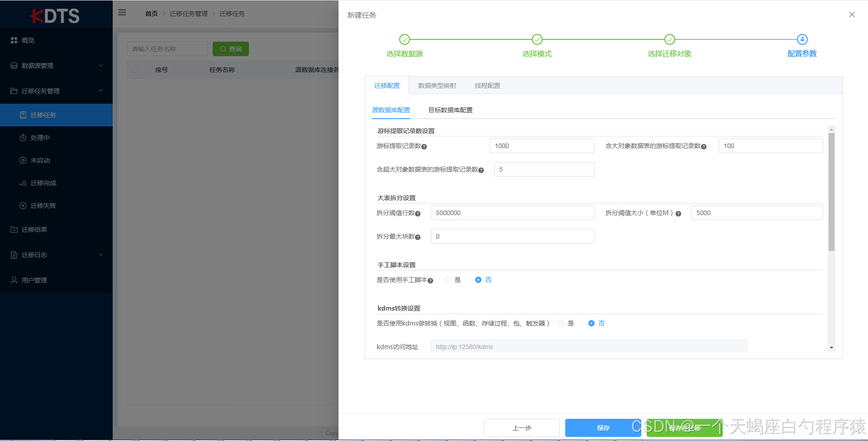Screen dimensions: 868x441
Task: Switch to 目标数据库配置 configuration tab
Action: click(x=450, y=110)
